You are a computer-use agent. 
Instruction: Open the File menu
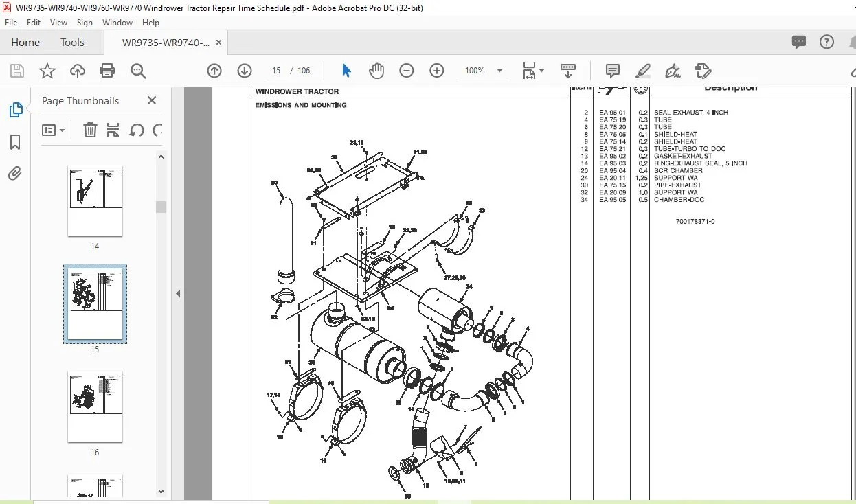click(x=12, y=23)
